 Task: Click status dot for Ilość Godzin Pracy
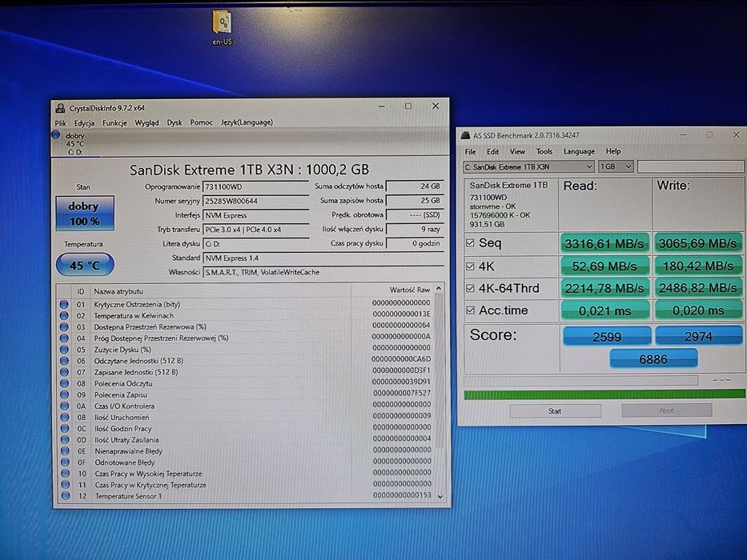[x=65, y=428]
